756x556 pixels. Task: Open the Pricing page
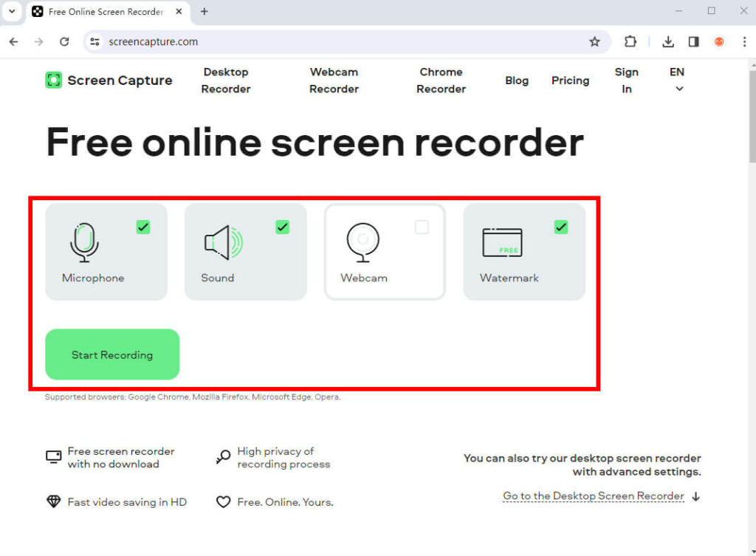point(570,80)
